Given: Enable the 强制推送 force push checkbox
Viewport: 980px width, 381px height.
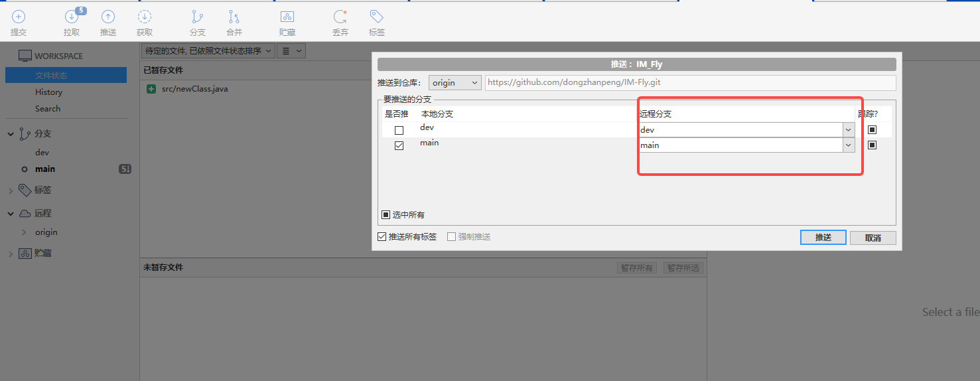Looking at the screenshot, I should [451, 236].
